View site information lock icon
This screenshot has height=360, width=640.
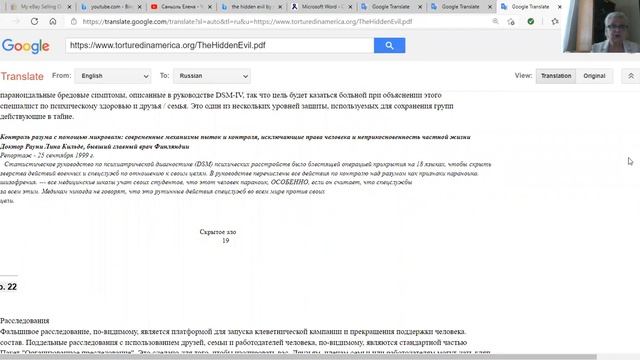[74, 22]
